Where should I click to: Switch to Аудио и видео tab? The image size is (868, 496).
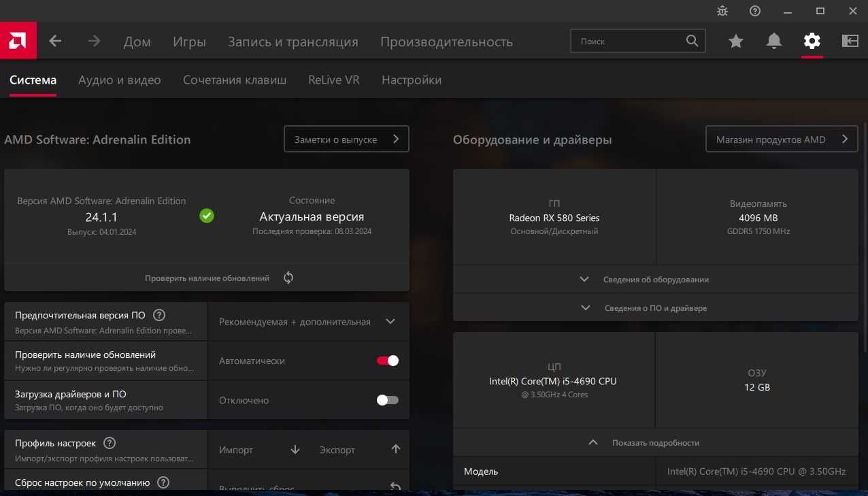(x=120, y=80)
